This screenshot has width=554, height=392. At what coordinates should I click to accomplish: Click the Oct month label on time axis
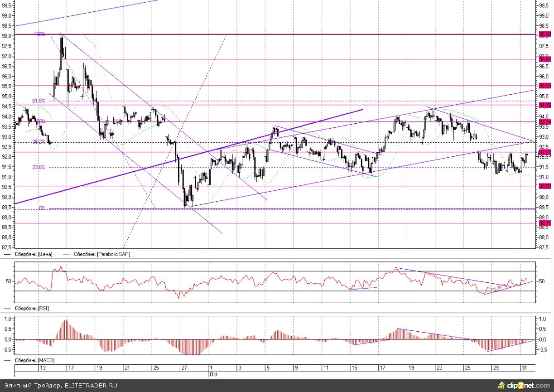click(214, 374)
